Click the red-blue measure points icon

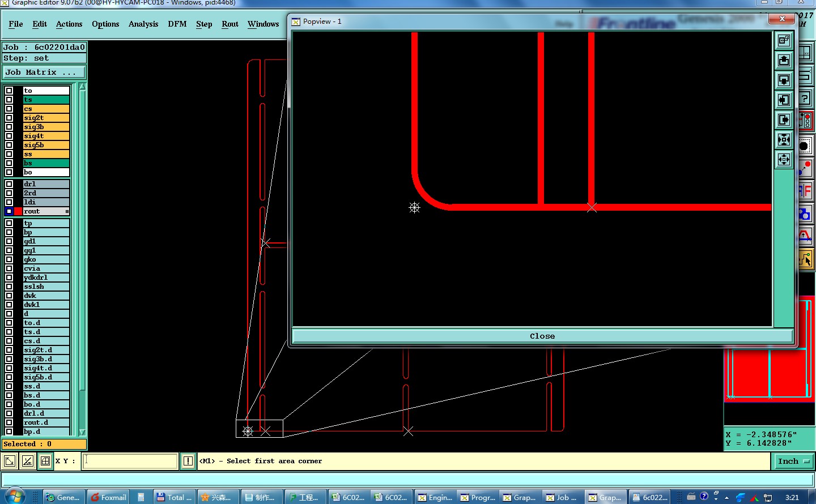(x=805, y=168)
